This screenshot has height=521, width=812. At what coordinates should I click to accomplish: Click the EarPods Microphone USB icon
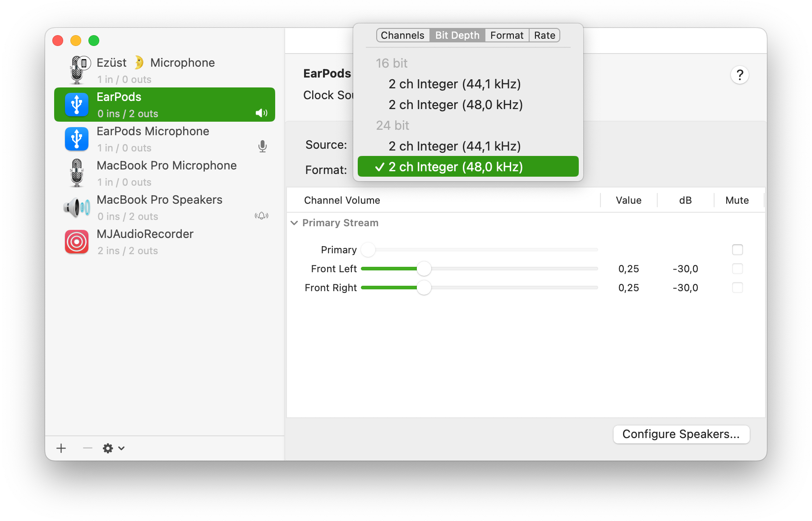click(77, 139)
